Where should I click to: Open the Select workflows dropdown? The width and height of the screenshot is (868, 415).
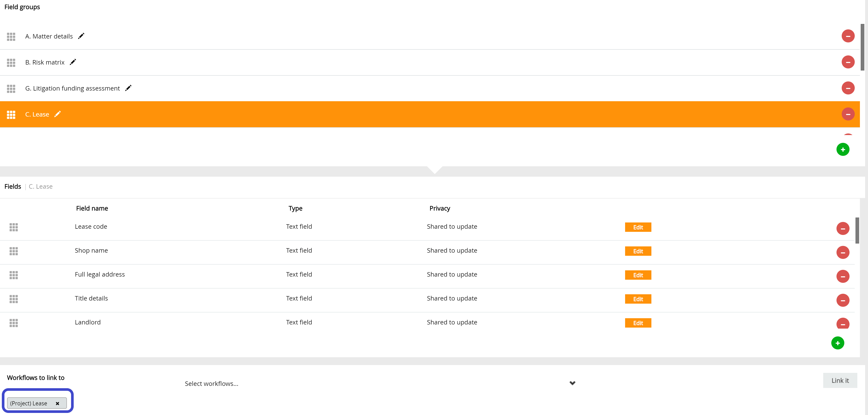coord(380,384)
